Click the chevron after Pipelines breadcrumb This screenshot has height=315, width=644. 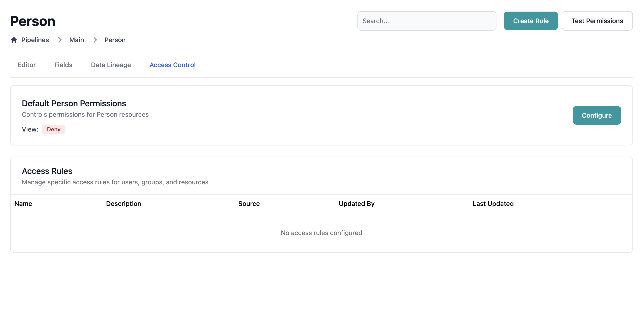(x=60, y=40)
